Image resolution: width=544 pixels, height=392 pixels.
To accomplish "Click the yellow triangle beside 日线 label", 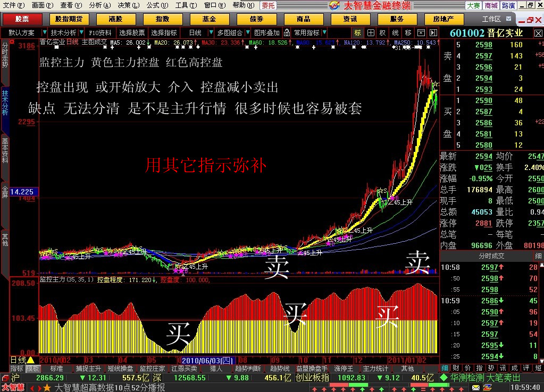I will click(30, 361).
